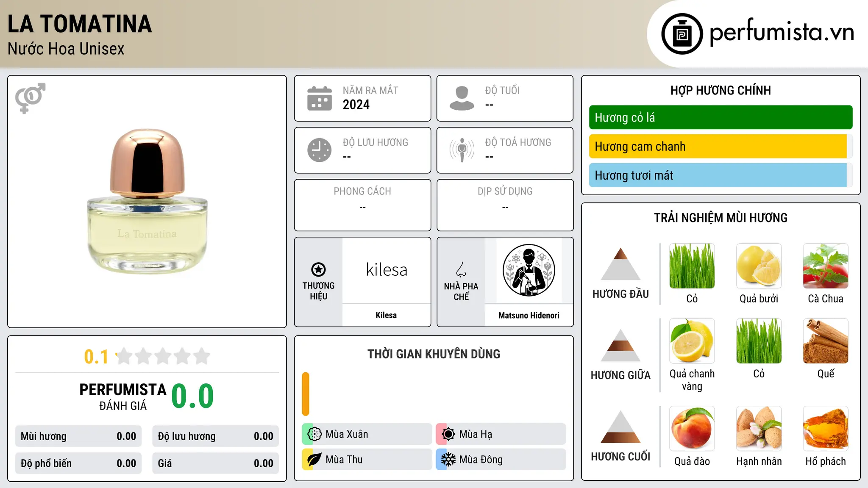Click the Giá score row

[x=216, y=463]
